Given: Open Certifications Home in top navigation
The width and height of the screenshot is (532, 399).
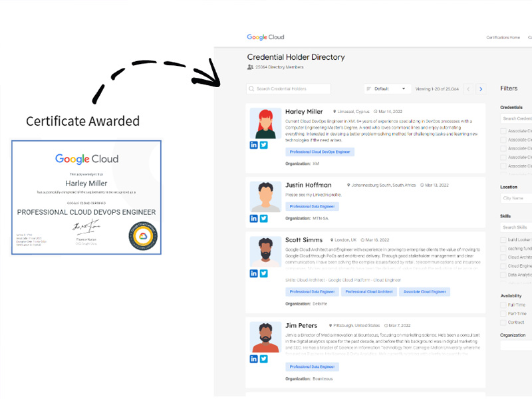Looking at the screenshot, I should 503,37.
